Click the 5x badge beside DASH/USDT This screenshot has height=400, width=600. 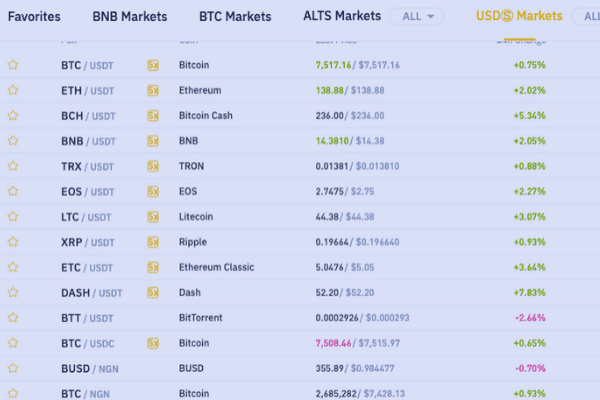coord(153,293)
